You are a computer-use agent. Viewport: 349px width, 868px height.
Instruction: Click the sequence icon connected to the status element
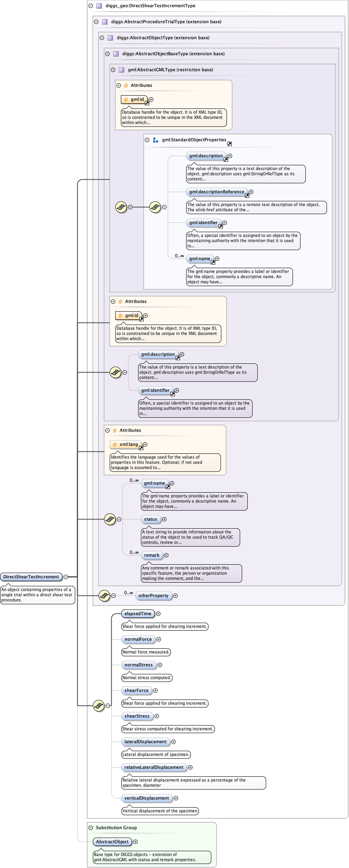110,519
